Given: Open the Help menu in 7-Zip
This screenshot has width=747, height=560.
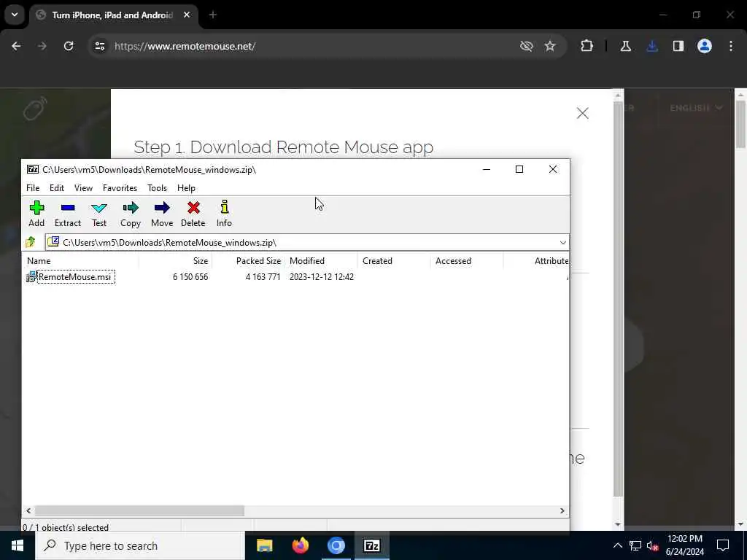Looking at the screenshot, I should tap(186, 188).
